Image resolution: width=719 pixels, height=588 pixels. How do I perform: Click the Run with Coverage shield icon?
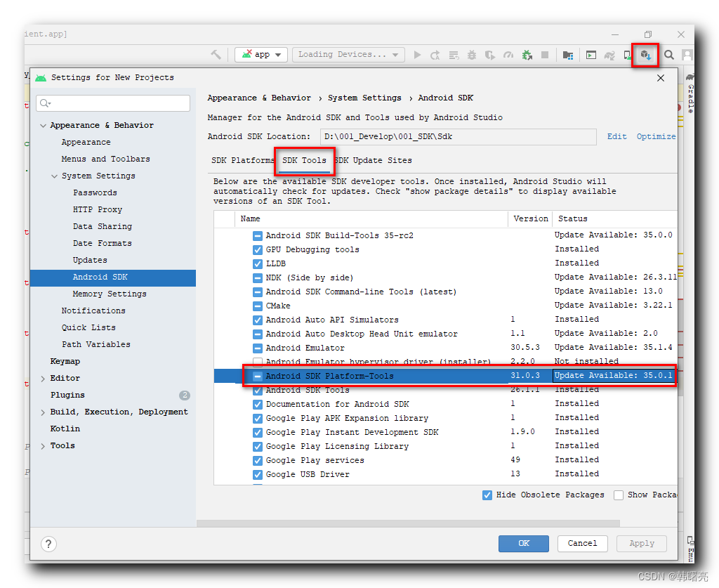click(489, 55)
